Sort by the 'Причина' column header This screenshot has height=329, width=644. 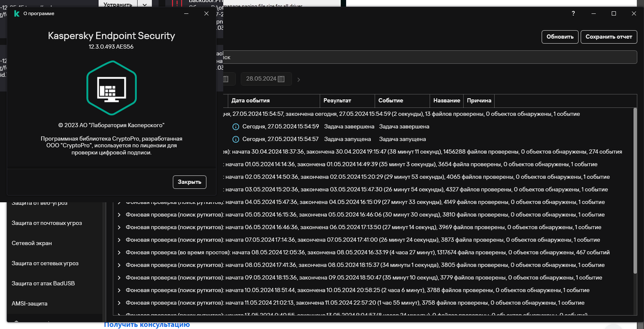478,100
